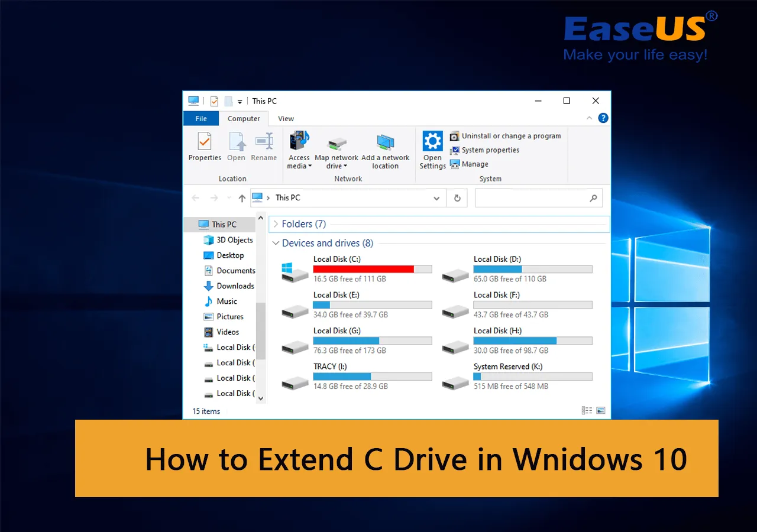The height and width of the screenshot is (532, 757).
Task: Click the Refresh button
Action: tap(457, 198)
